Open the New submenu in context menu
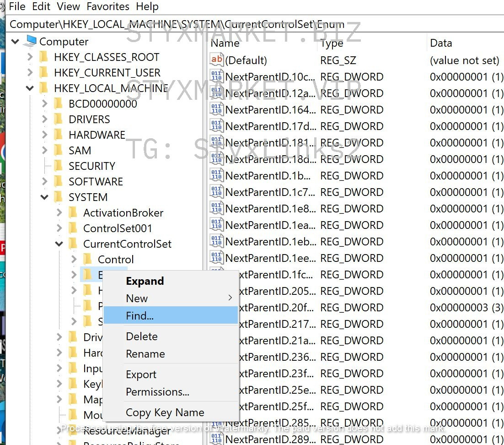Screen dimensions: 504x445 click(137, 298)
